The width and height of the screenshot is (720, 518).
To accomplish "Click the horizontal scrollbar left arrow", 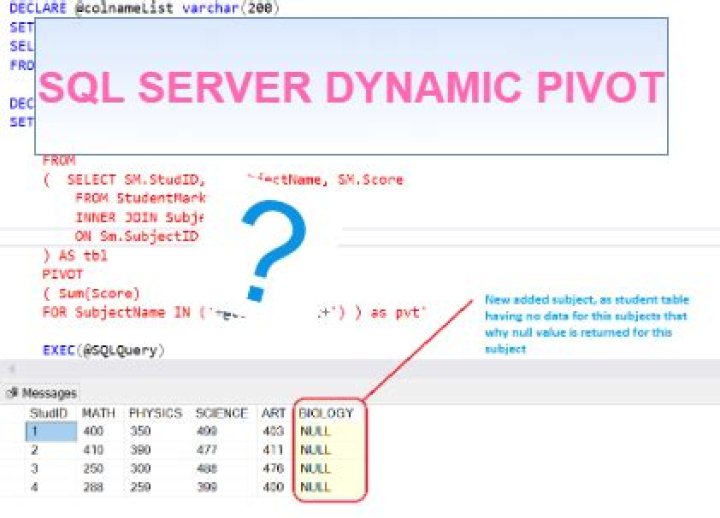I will click(x=11, y=368).
